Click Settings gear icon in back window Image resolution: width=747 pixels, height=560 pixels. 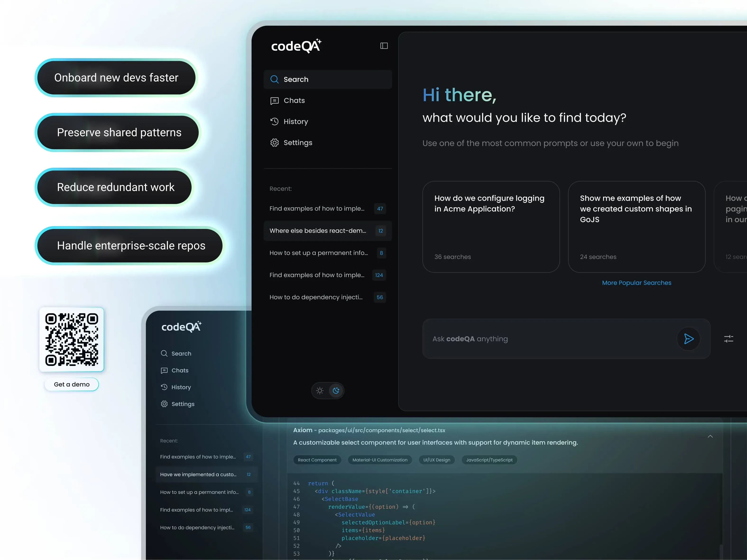click(164, 404)
